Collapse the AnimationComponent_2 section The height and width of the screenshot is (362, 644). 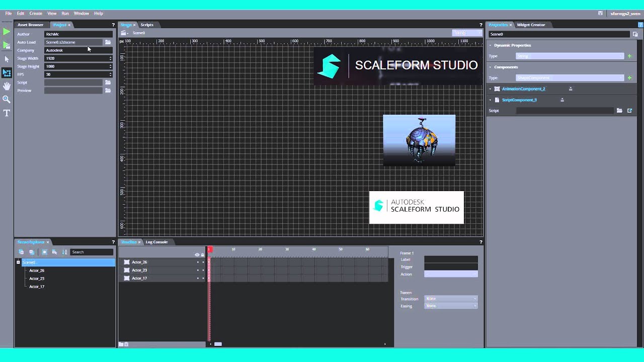[x=491, y=89]
